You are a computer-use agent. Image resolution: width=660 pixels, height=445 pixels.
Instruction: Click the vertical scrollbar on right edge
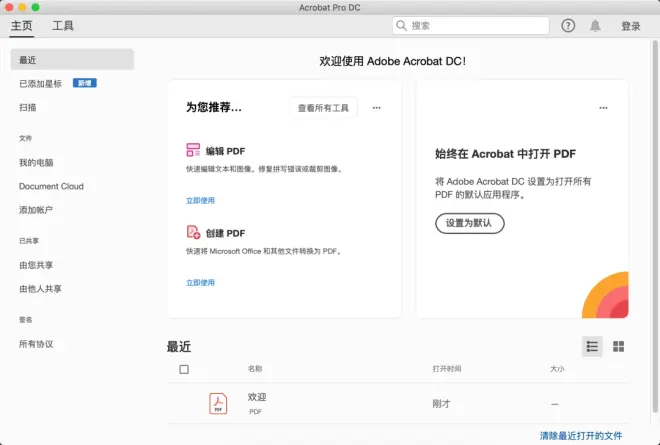pyautogui.click(x=655, y=227)
